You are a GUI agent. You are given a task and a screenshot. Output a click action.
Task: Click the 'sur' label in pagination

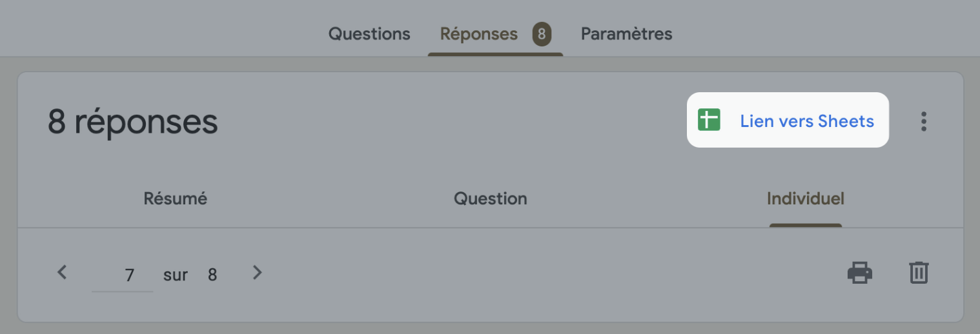point(176,276)
